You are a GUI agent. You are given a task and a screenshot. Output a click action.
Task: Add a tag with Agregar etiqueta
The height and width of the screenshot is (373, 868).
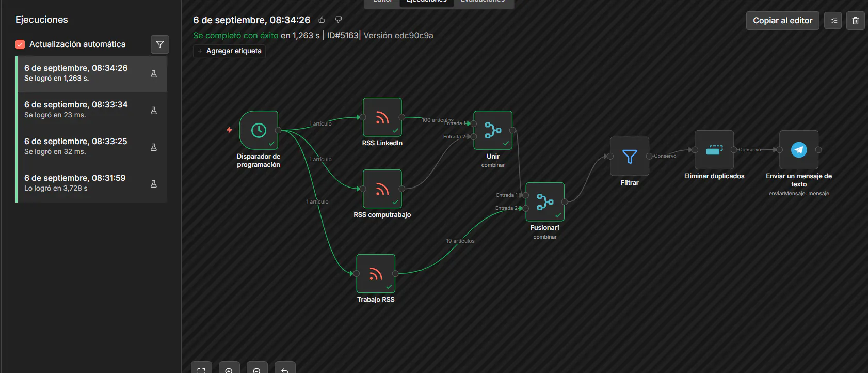(x=229, y=51)
